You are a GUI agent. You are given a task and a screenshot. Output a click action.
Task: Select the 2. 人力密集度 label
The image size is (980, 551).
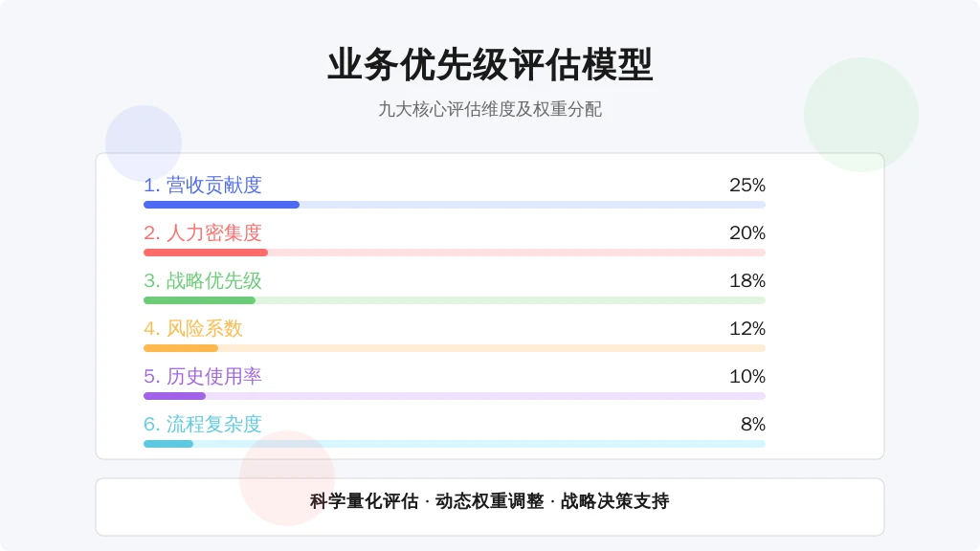[x=203, y=233]
